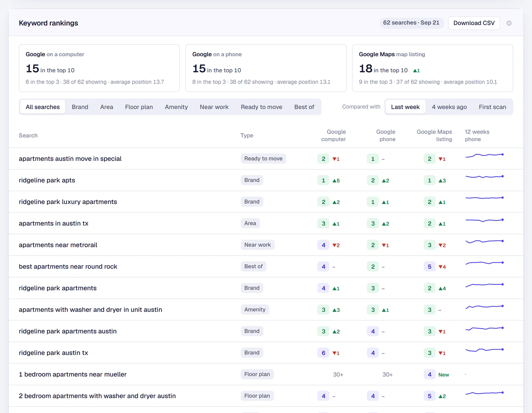Select the All searches filter tab
Screen dimensions: 532x413
click(43, 107)
